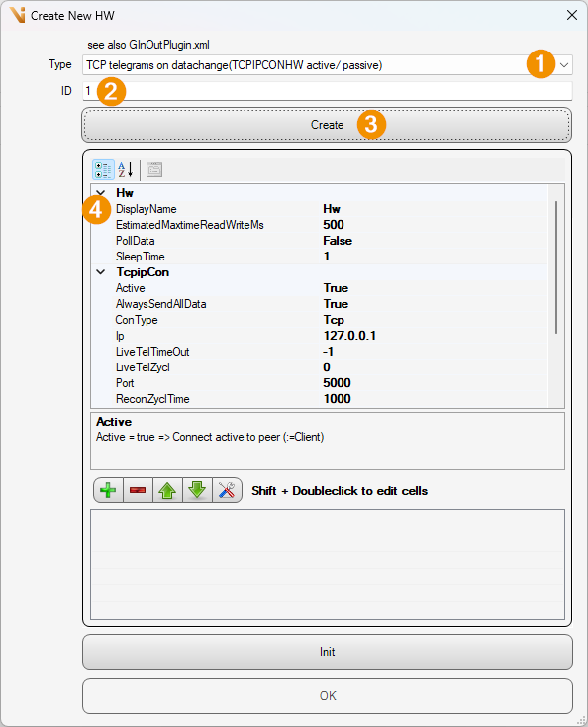Select the Port property row

tap(320, 383)
